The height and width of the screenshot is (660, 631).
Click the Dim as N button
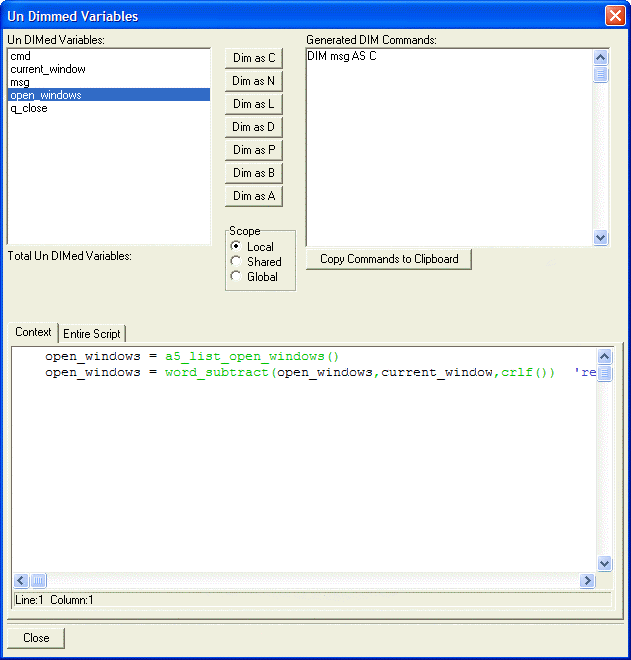[x=254, y=81]
